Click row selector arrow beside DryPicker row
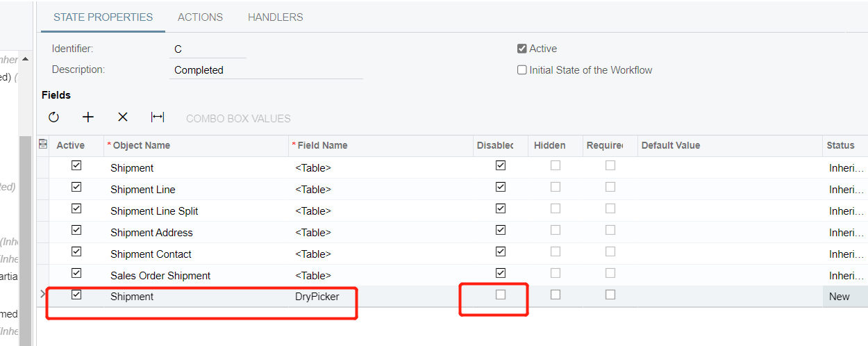This screenshot has width=868, height=346. 43,295
